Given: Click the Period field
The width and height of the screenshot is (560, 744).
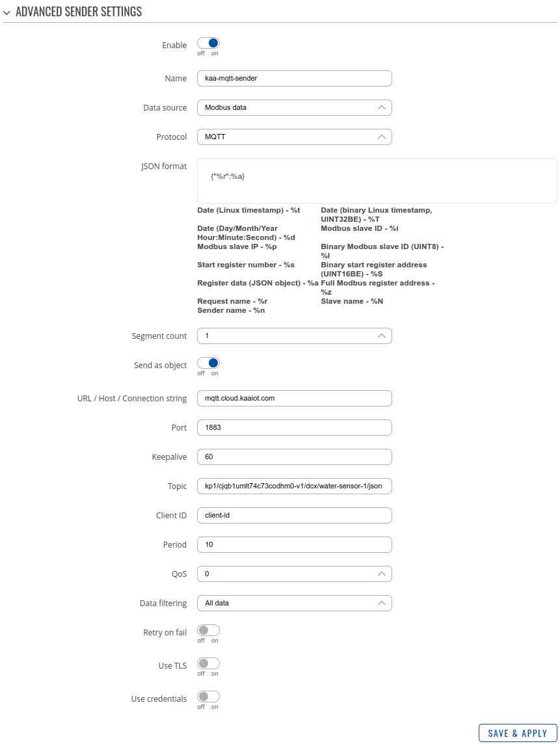Looking at the screenshot, I should tap(294, 544).
